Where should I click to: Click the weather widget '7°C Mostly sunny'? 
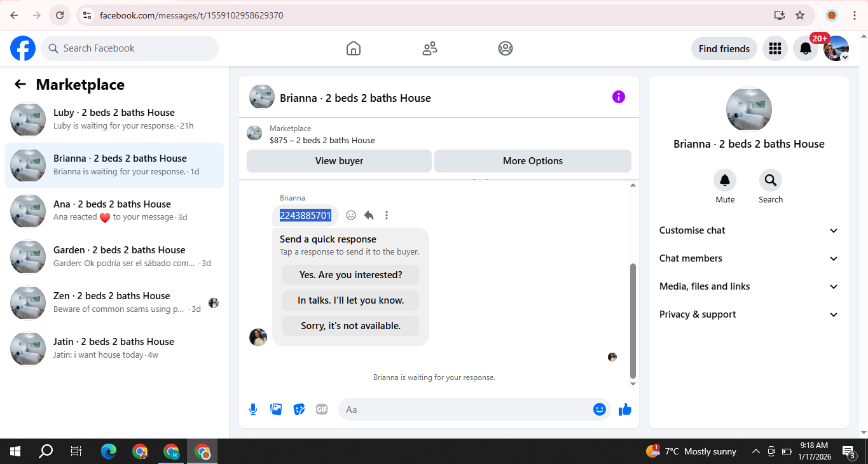click(x=691, y=451)
